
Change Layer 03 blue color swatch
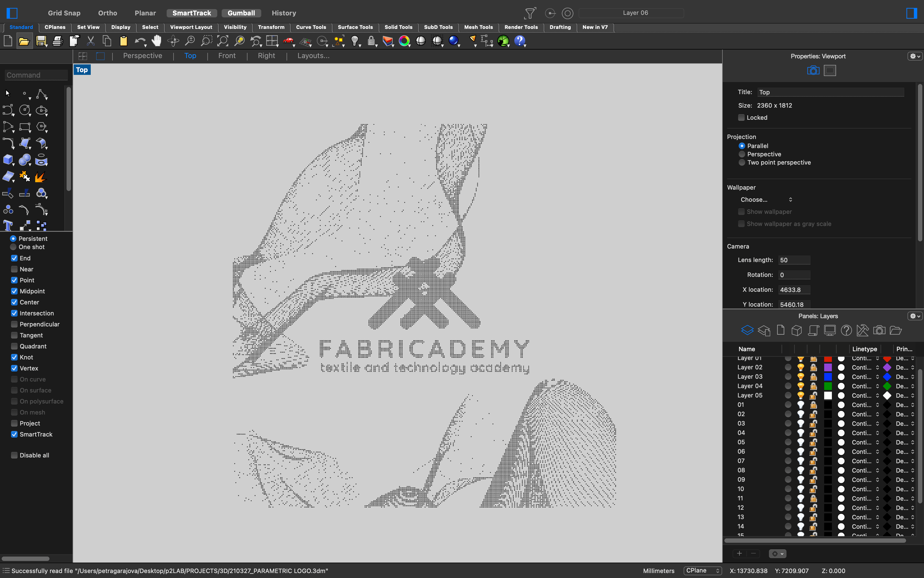click(x=828, y=377)
